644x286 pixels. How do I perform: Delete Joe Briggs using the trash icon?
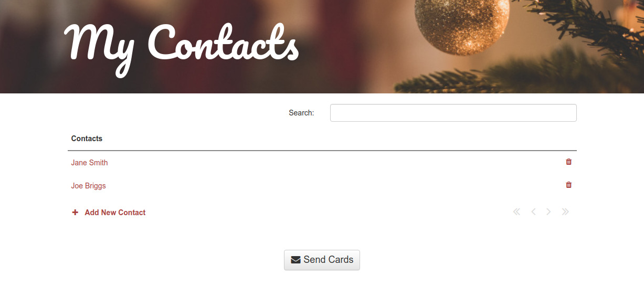[x=568, y=185]
